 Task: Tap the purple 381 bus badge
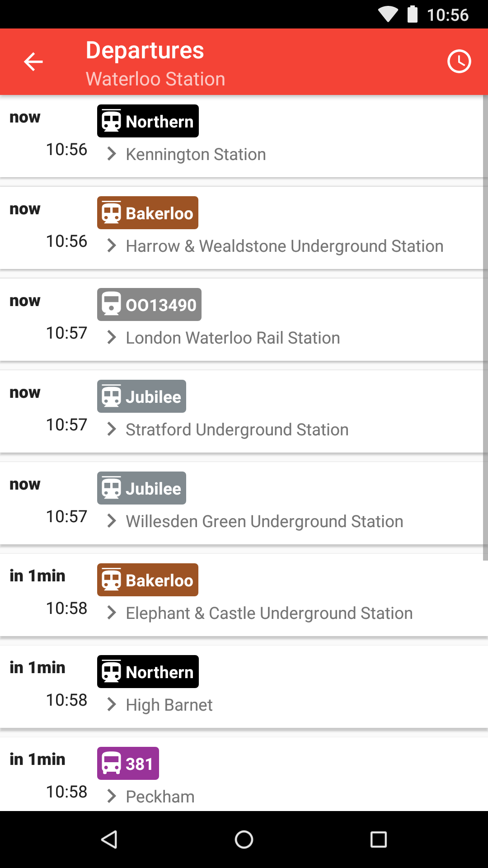coord(128,764)
